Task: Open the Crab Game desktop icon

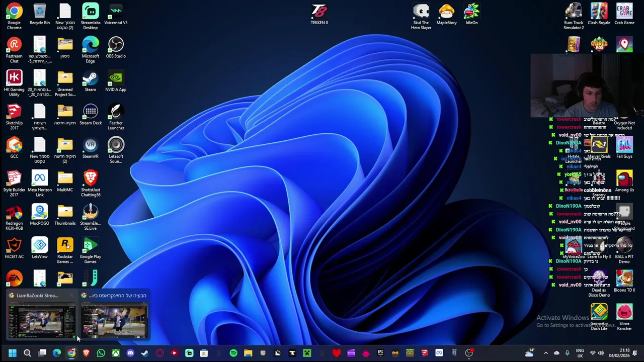Action: coord(624,14)
